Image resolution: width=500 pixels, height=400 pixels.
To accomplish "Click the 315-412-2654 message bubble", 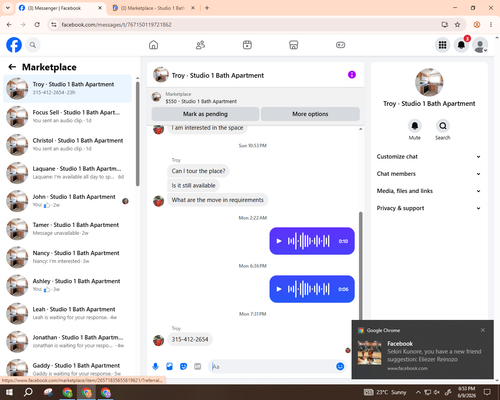I will (190, 339).
